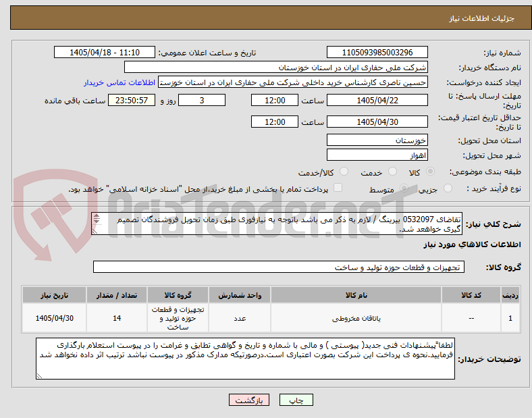This screenshot has height=418, width=532.
Task: Select the متوسط purchase type radio
Action: click(404, 188)
